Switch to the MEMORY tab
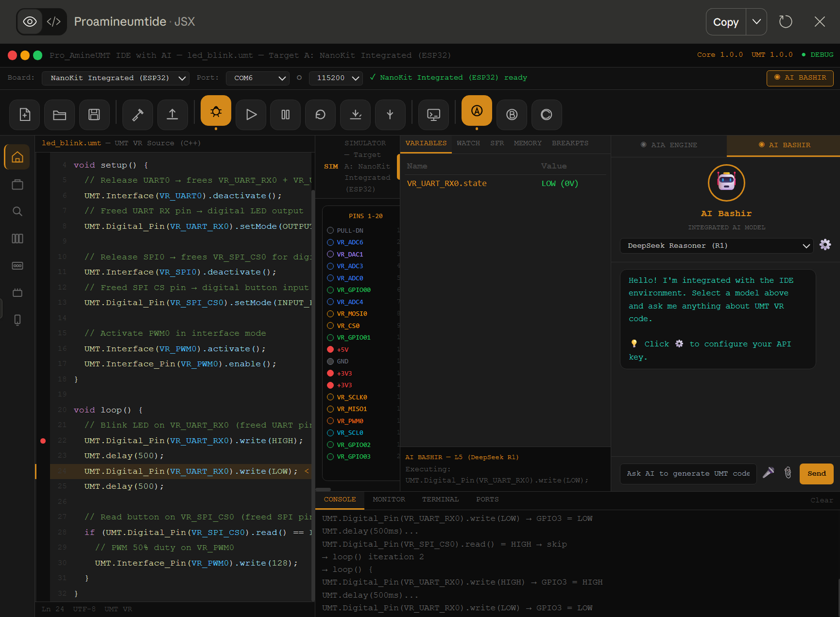This screenshot has width=840, height=617. pos(528,143)
